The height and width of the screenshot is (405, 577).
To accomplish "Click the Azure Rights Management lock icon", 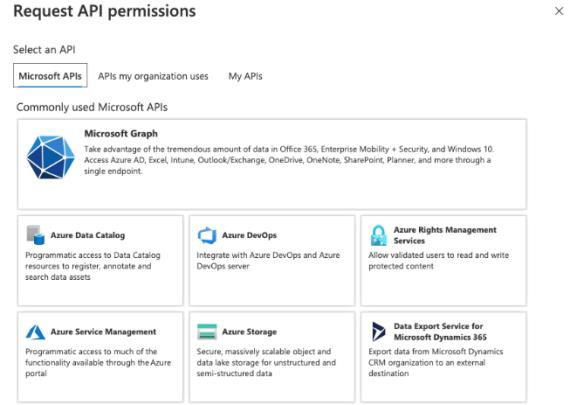I will click(x=379, y=235).
